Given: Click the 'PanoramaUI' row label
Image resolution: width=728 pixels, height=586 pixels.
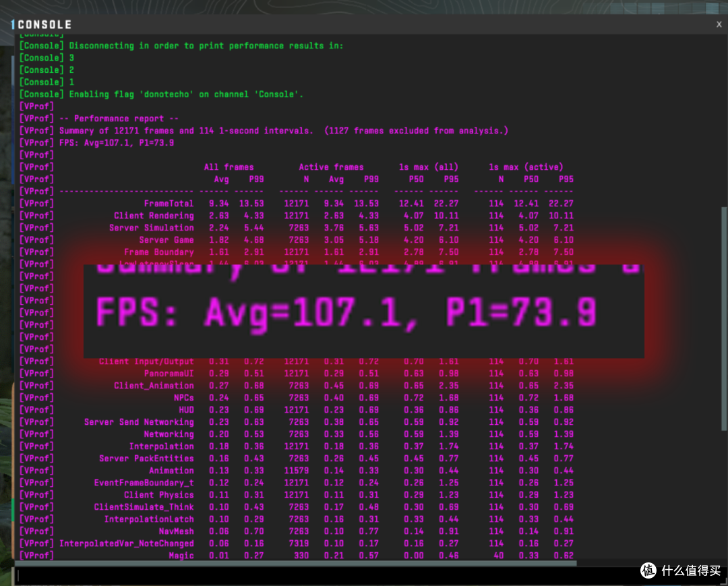Looking at the screenshot, I should (169, 374).
